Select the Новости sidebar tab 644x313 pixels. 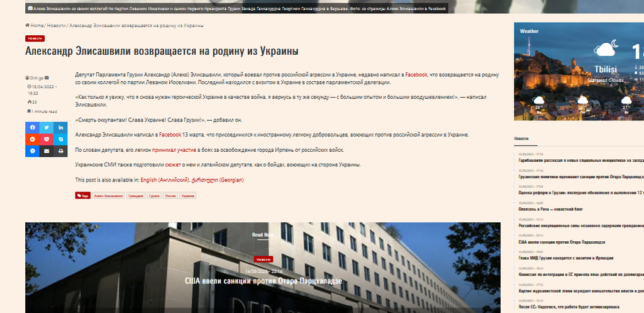pos(521,139)
